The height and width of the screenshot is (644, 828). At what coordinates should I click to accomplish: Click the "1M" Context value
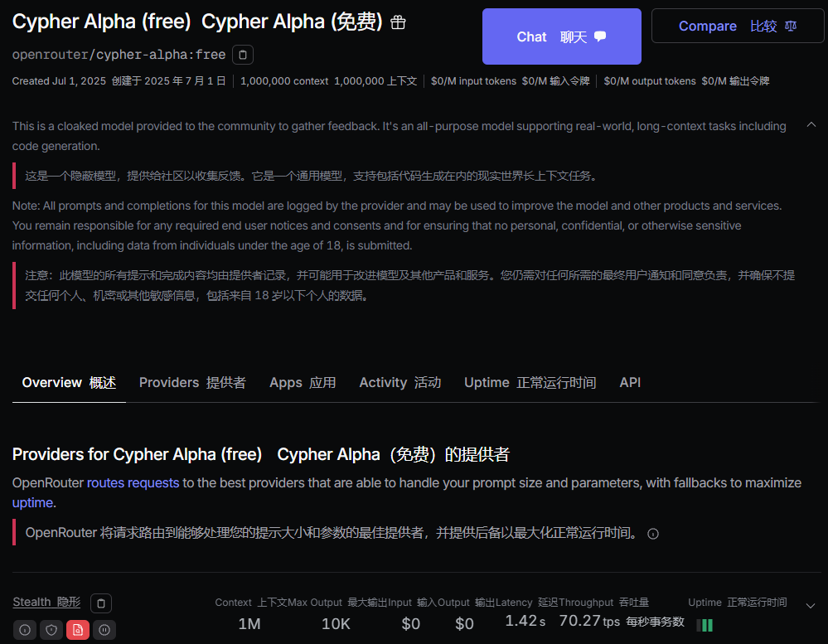249,624
